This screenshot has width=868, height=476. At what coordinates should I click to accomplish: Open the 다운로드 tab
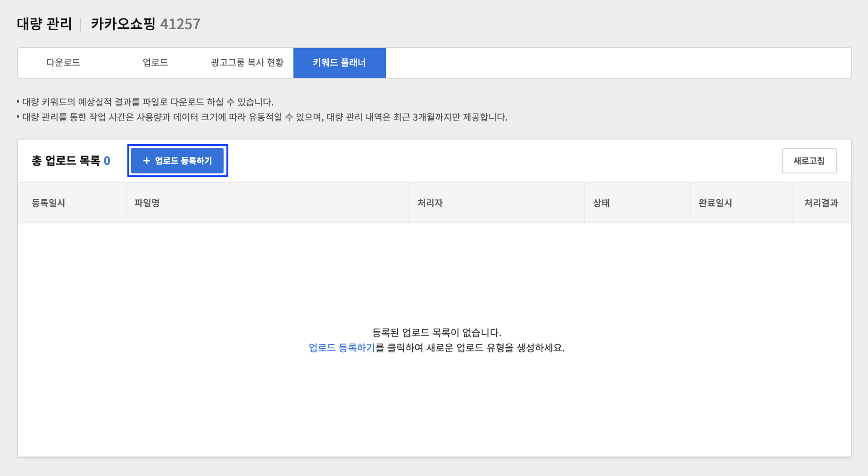(63, 63)
